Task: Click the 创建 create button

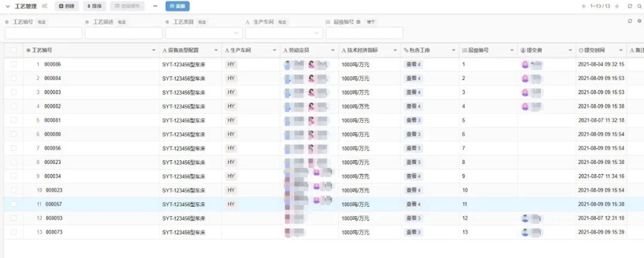Action: [67, 6]
